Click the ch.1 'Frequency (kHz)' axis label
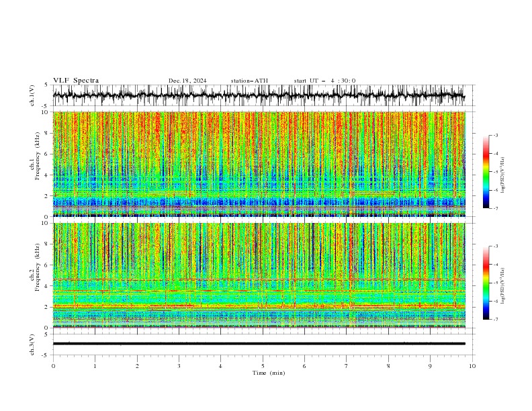The height and width of the screenshot is (411, 532). click(38, 156)
